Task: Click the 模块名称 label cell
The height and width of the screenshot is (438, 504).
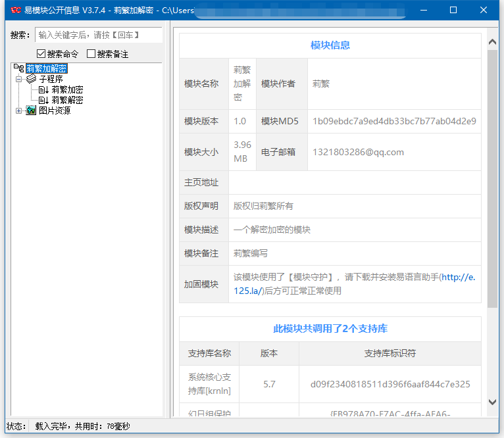Action: tap(204, 84)
